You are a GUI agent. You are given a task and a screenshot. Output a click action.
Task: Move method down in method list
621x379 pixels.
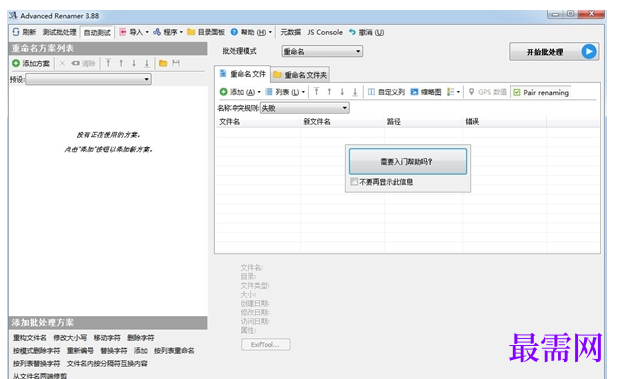coord(134,63)
